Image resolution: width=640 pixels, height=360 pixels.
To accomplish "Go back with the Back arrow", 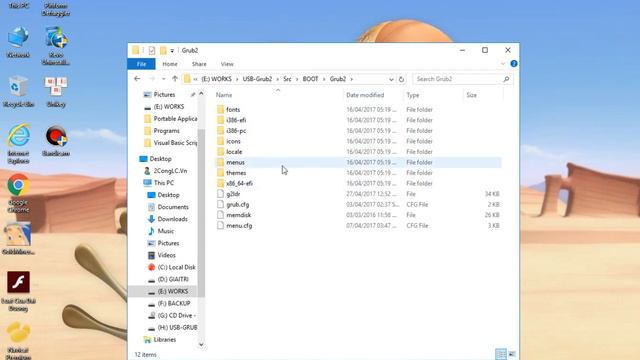I will coord(137,79).
